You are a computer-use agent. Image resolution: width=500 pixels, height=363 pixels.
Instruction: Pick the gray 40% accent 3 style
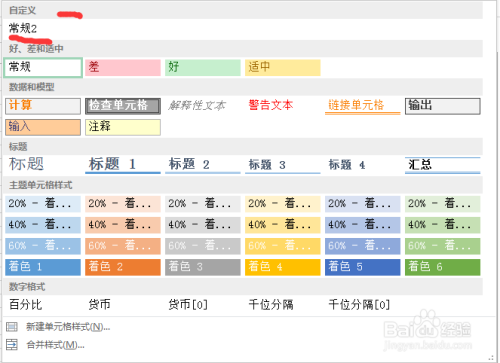[203, 225]
